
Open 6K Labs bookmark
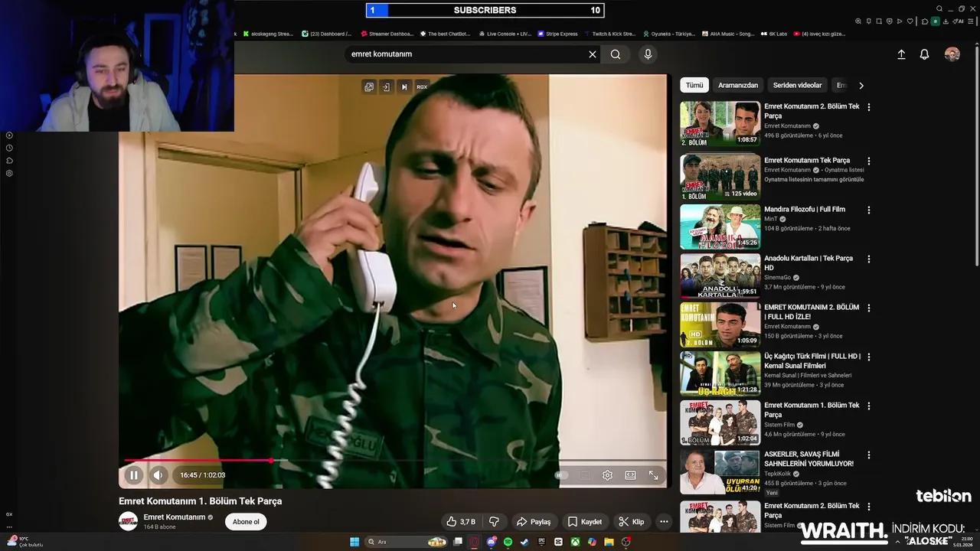[773, 34]
